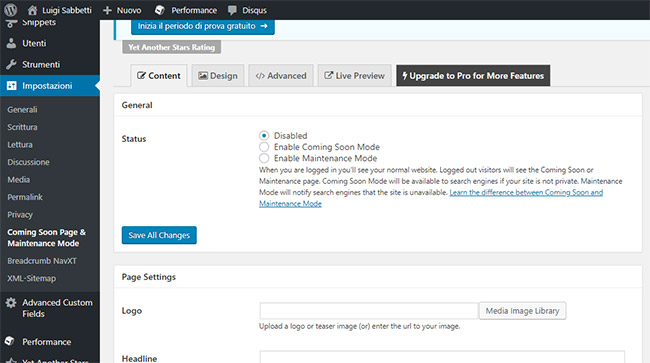Open Performance menu in admin bar
The height and width of the screenshot is (363, 650).
click(x=186, y=10)
